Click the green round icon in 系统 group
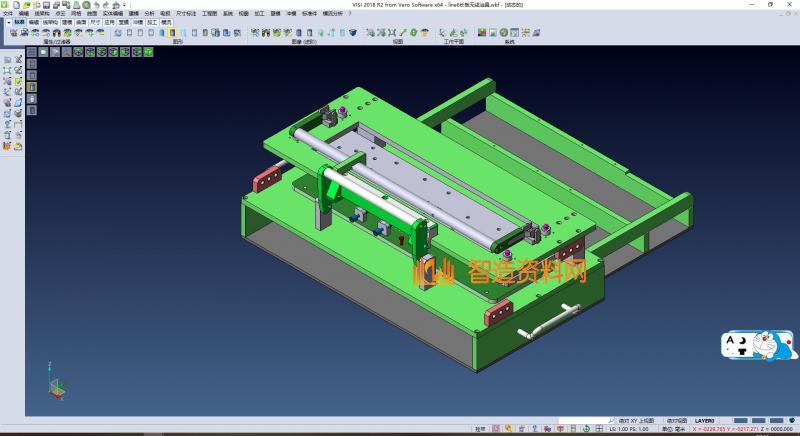Viewport: 800px width, 436px height. tap(505, 33)
